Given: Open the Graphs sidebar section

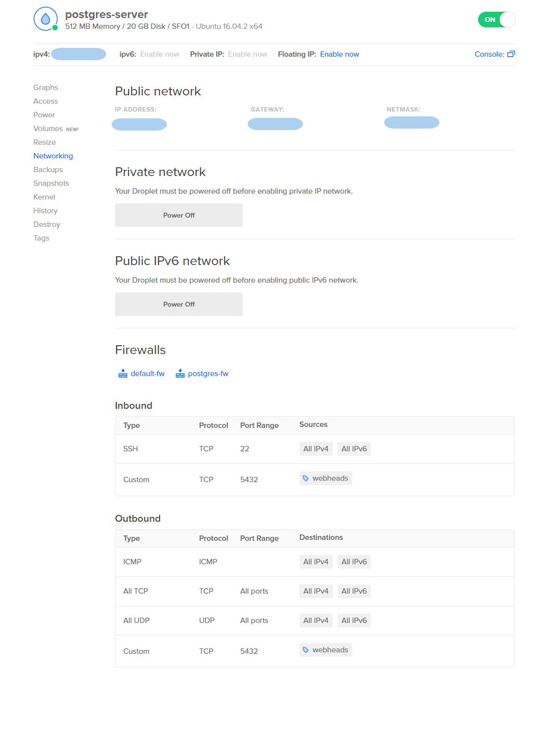Looking at the screenshot, I should [46, 88].
